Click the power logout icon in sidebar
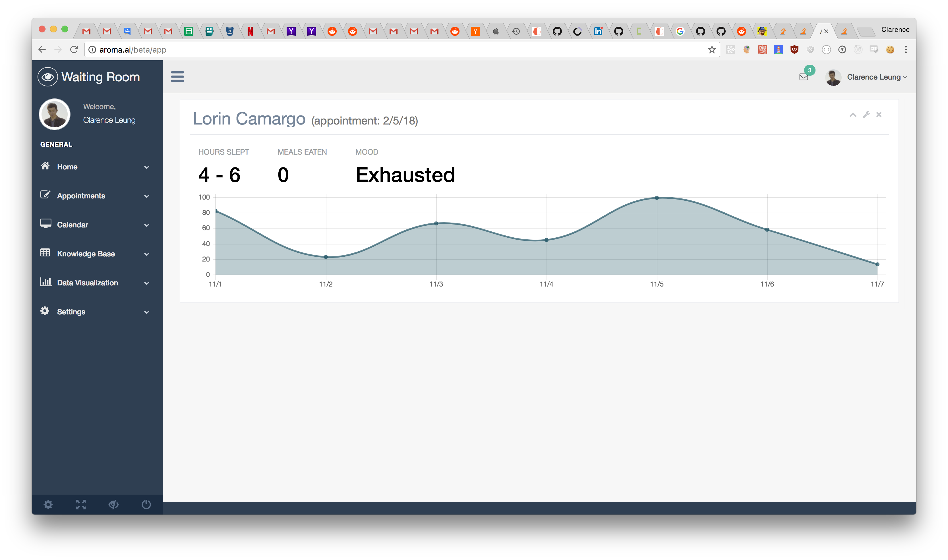Image resolution: width=948 pixels, height=560 pixels. (x=146, y=505)
